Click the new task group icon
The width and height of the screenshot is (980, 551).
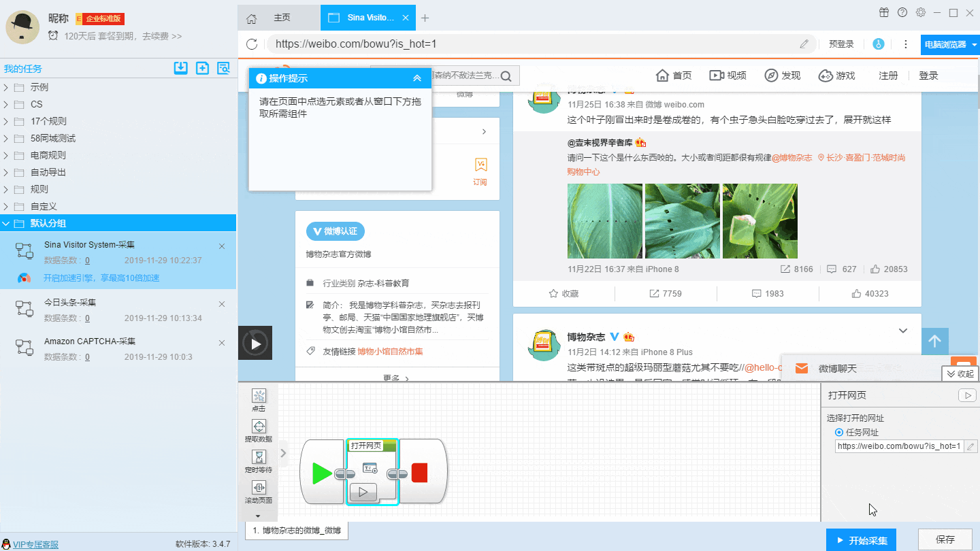202,67
